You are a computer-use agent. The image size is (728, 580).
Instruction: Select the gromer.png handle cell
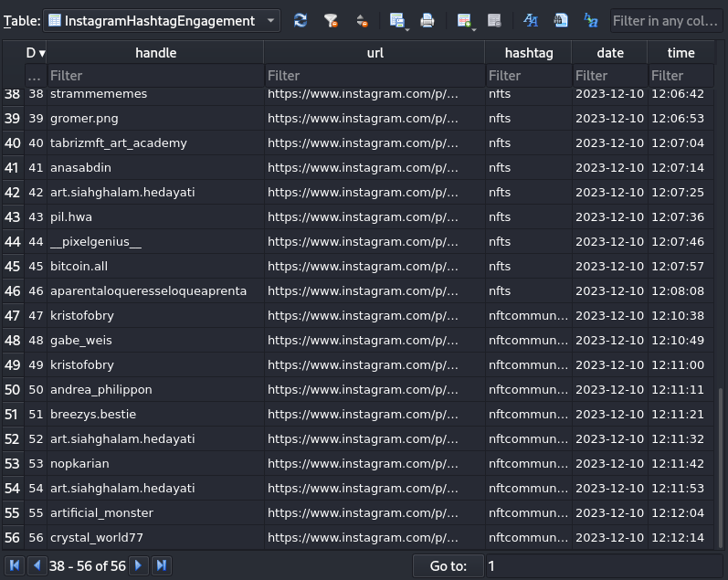(155, 119)
